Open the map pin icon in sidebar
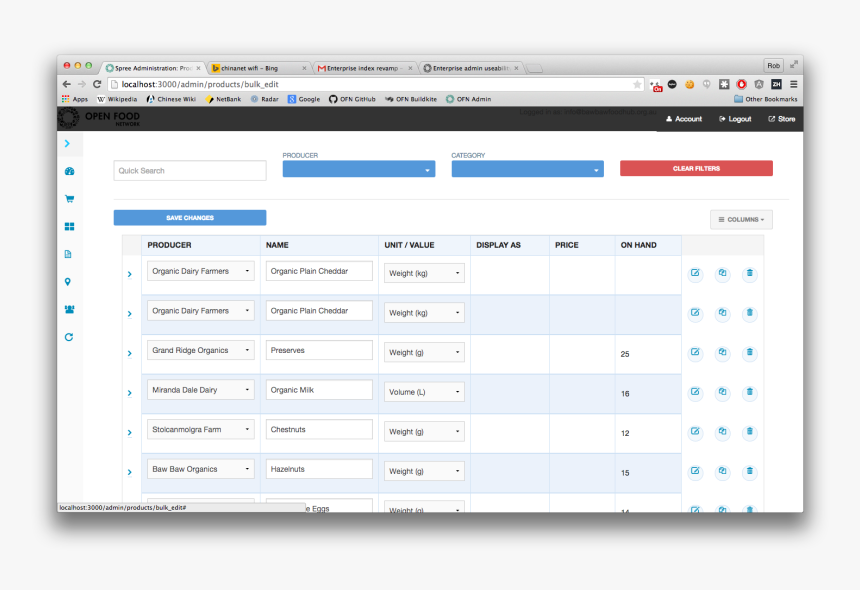The width and height of the screenshot is (860, 590). pyautogui.click(x=68, y=282)
